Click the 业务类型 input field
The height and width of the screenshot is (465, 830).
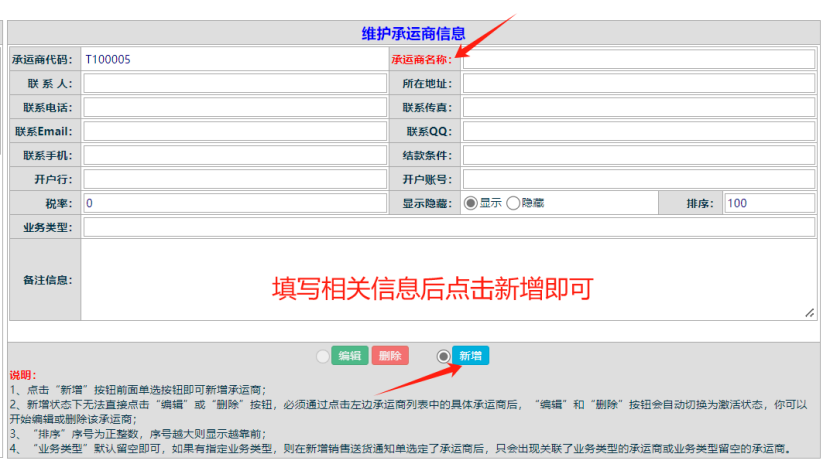[x=449, y=227]
